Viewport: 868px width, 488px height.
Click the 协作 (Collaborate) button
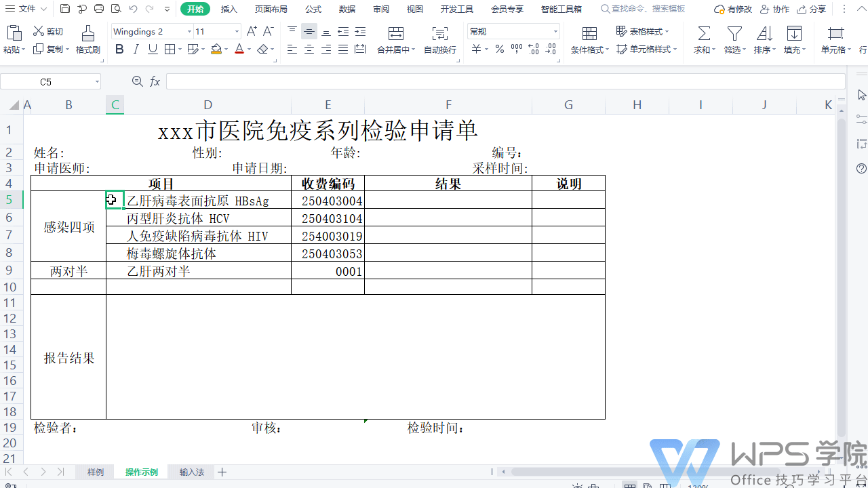click(775, 9)
